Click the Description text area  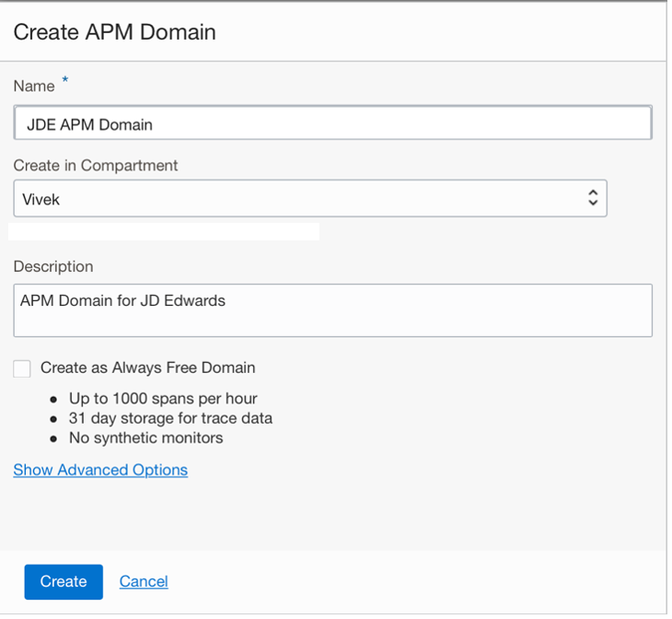point(332,310)
